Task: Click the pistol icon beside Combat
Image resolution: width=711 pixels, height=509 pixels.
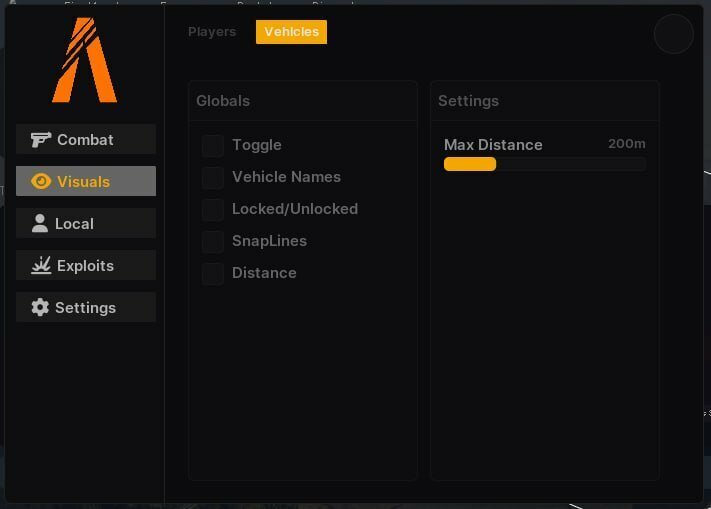Action: pyautogui.click(x=41, y=140)
